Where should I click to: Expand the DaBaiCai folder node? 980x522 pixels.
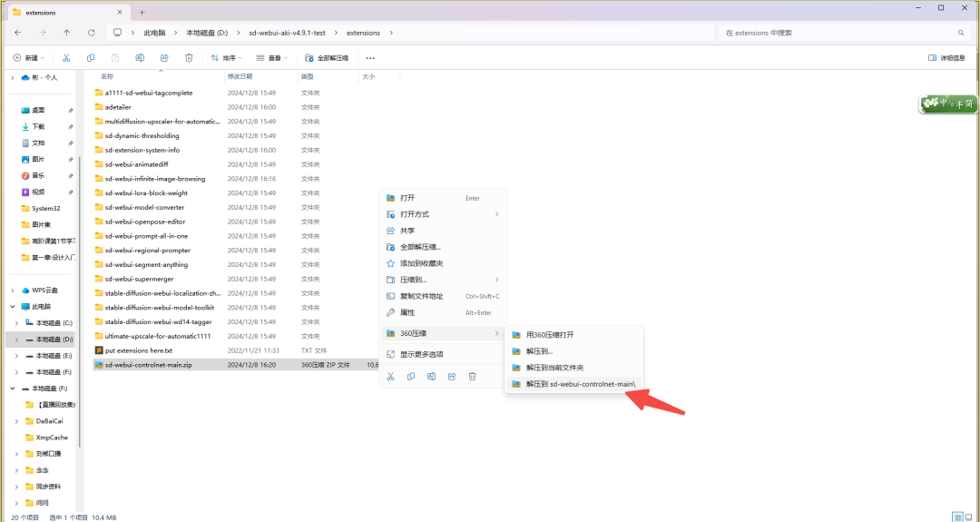tap(17, 421)
